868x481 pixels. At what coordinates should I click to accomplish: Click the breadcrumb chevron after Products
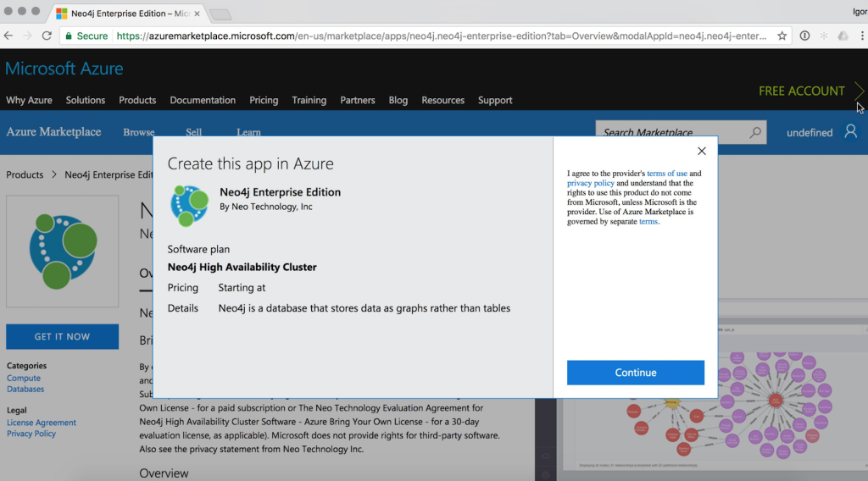point(54,174)
